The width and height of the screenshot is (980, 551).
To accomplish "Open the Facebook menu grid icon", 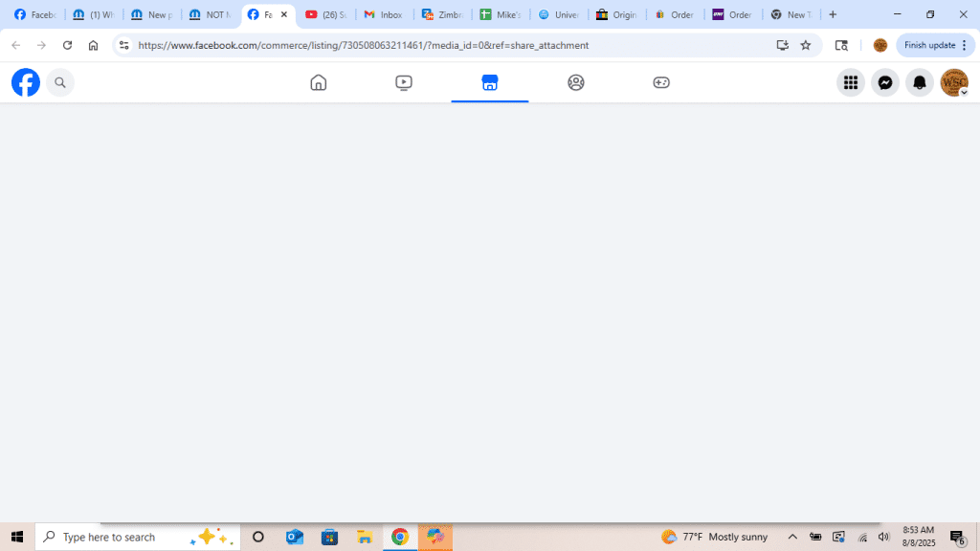I will click(850, 83).
